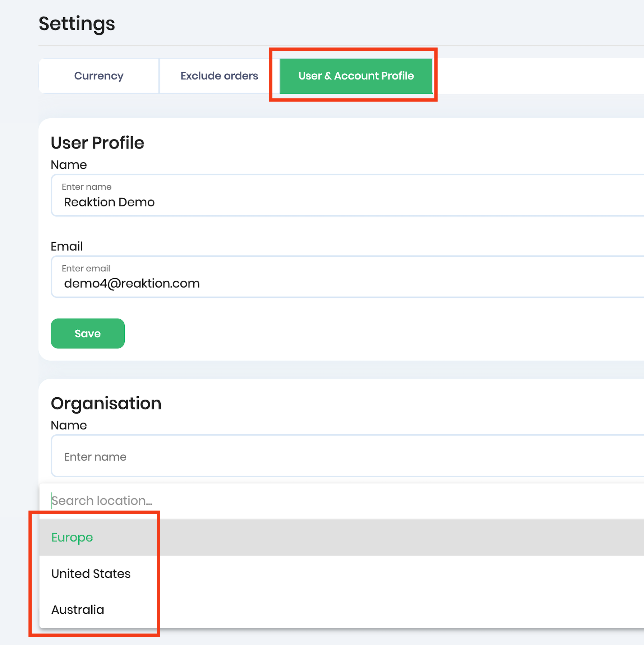Open the Exclude orders tab
The image size is (644, 645).
[219, 76]
